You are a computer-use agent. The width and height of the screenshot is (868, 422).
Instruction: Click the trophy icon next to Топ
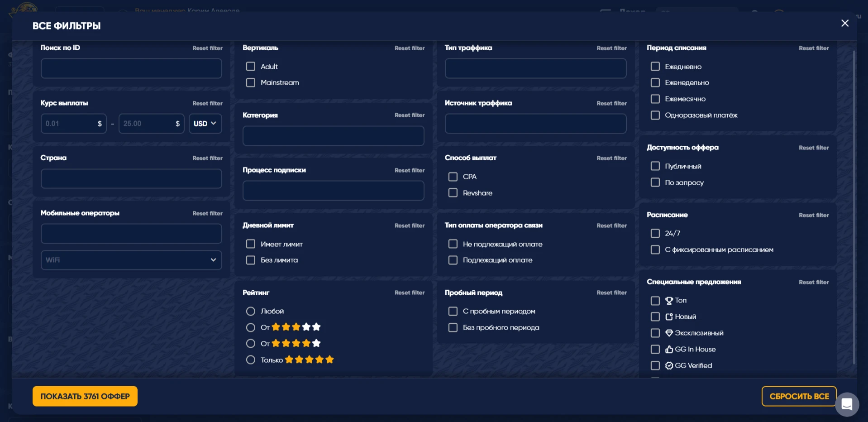coord(669,301)
